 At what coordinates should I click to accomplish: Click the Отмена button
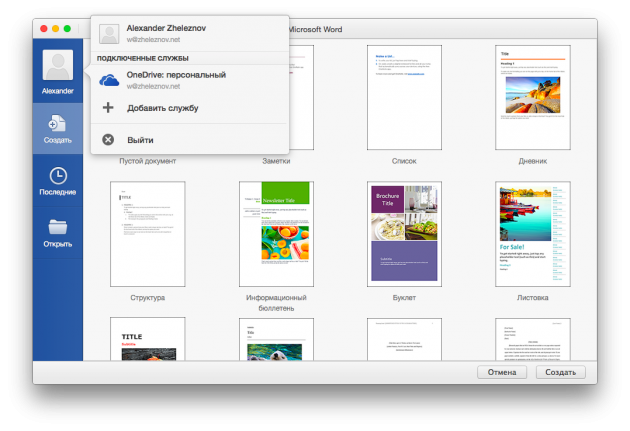502,372
